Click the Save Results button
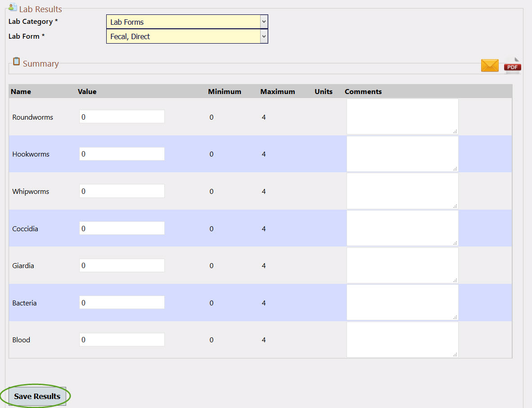Viewport: 532px width, 408px height. click(x=37, y=396)
